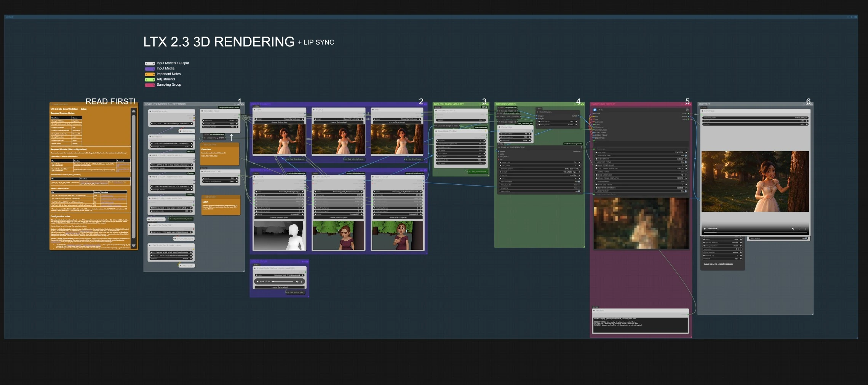Mute the Save Video preview volume
This screenshot has width=868, height=385.
[793, 228]
